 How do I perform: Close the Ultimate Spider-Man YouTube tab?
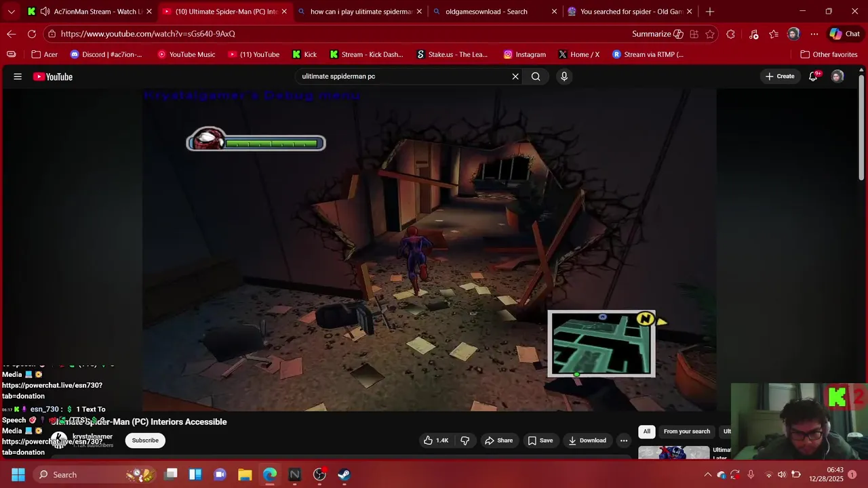284,12
